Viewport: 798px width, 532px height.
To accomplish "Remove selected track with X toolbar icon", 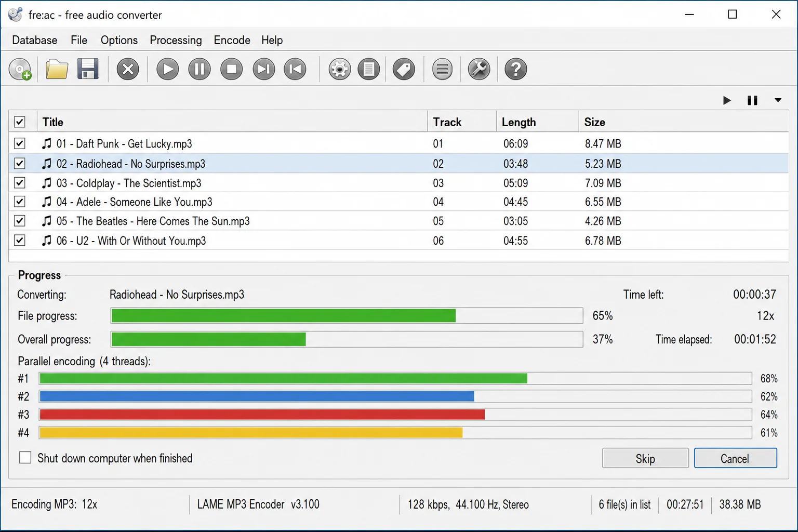I will pyautogui.click(x=128, y=69).
